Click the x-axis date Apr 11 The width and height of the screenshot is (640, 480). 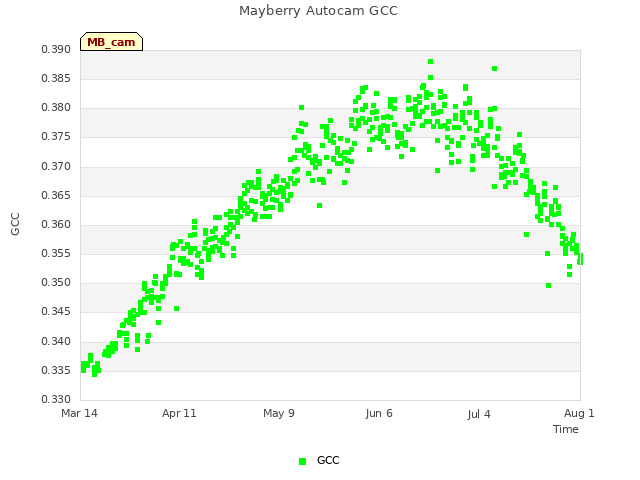[179, 413]
